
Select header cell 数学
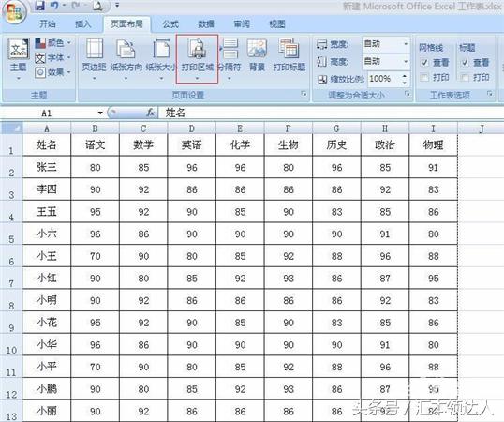pyautogui.click(x=143, y=144)
